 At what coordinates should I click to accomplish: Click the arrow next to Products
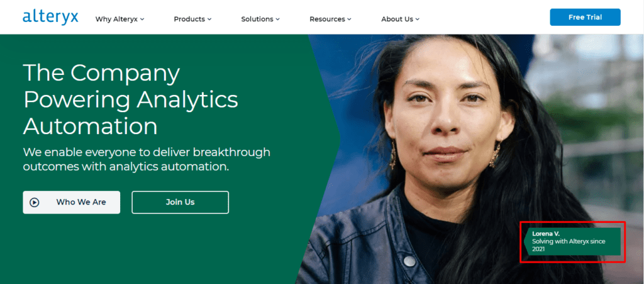209,20
